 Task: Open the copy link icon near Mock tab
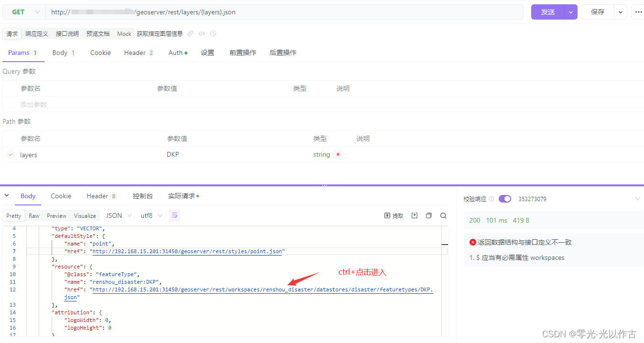click(190, 33)
